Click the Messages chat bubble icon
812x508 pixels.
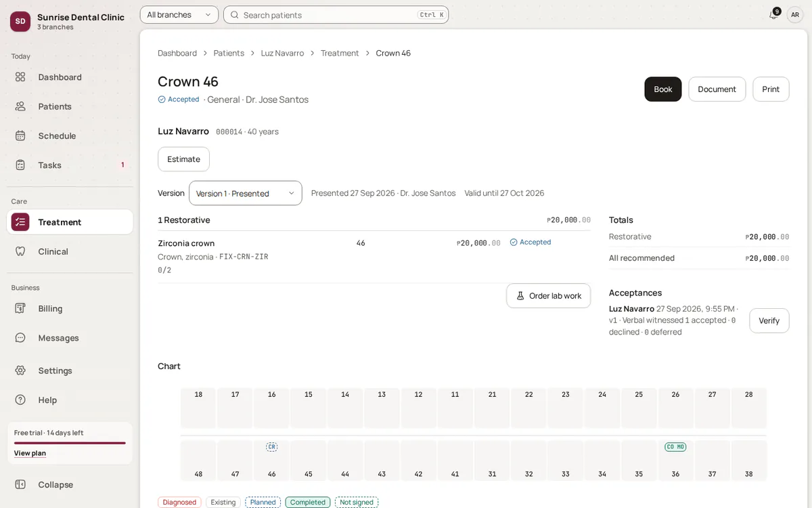[20, 337]
